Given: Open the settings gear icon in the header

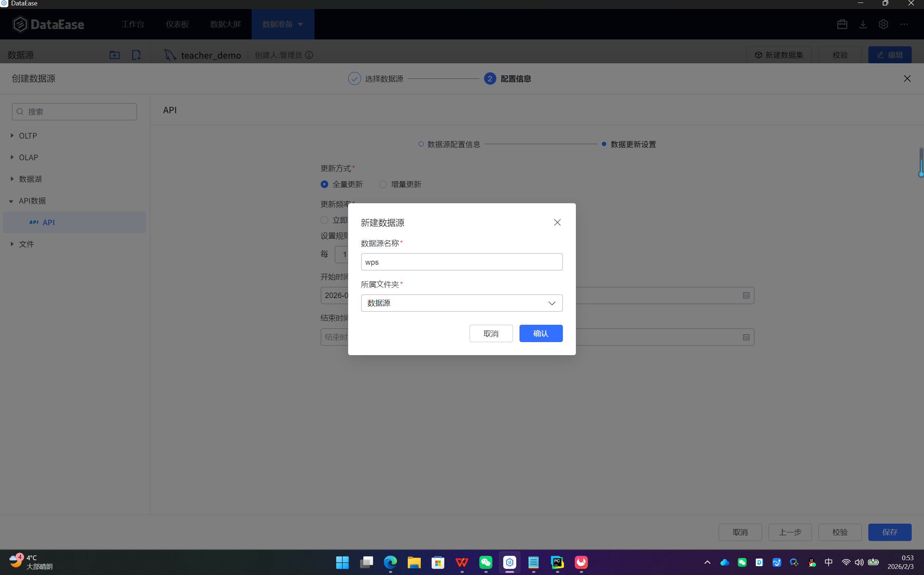Looking at the screenshot, I should (883, 24).
